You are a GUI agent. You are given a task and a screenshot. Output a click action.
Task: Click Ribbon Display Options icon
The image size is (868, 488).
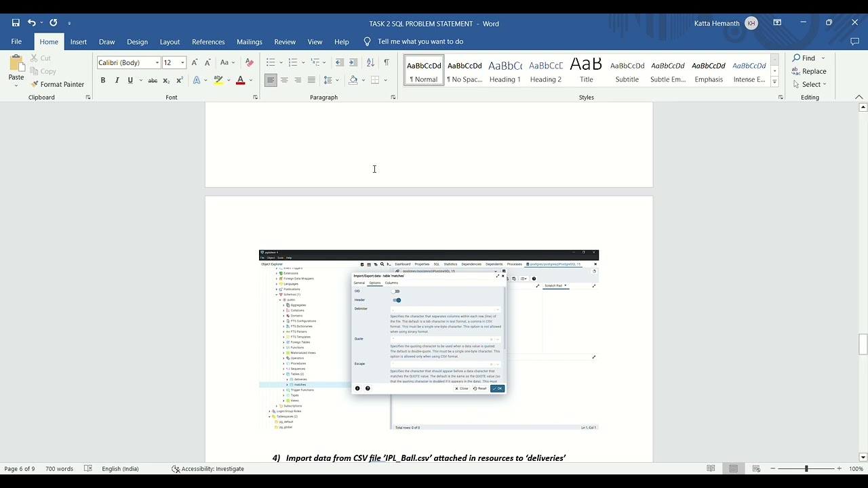777,23
